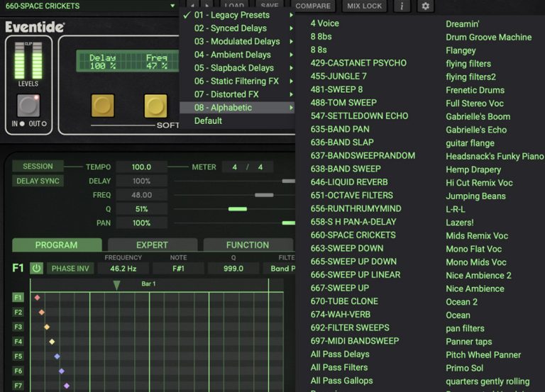Expand the 06 - Static Filtering FX submenu
This screenshot has height=392, width=545.
[x=236, y=81]
